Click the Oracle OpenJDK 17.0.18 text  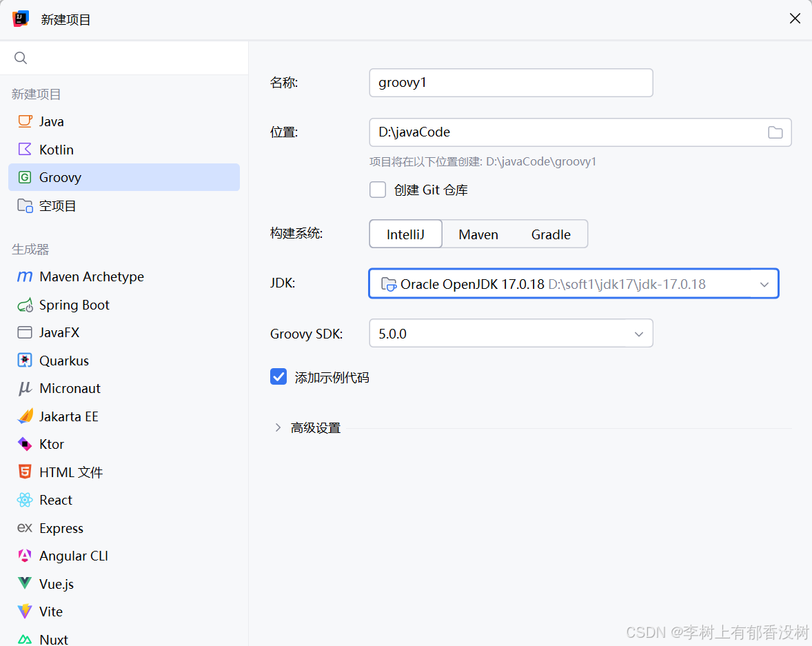click(x=472, y=285)
